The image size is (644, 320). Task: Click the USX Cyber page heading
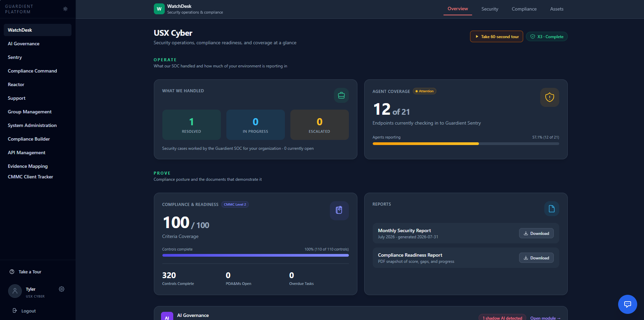pyautogui.click(x=173, y=33)
